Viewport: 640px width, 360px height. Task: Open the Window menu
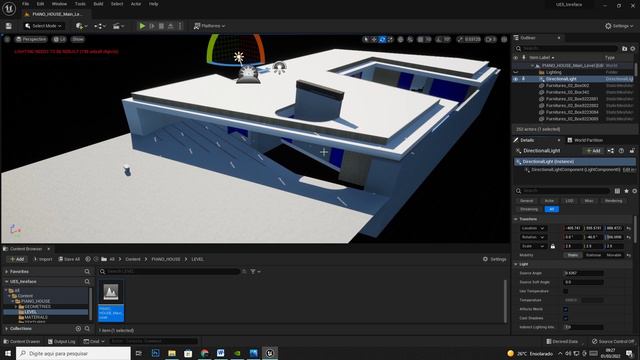(59, 4)
